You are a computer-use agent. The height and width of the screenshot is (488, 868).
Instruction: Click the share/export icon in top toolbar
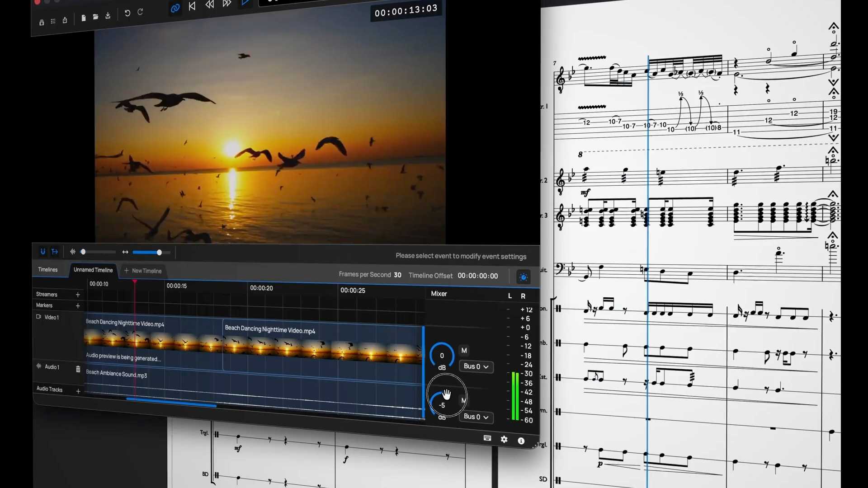click(x=65, y=20)
